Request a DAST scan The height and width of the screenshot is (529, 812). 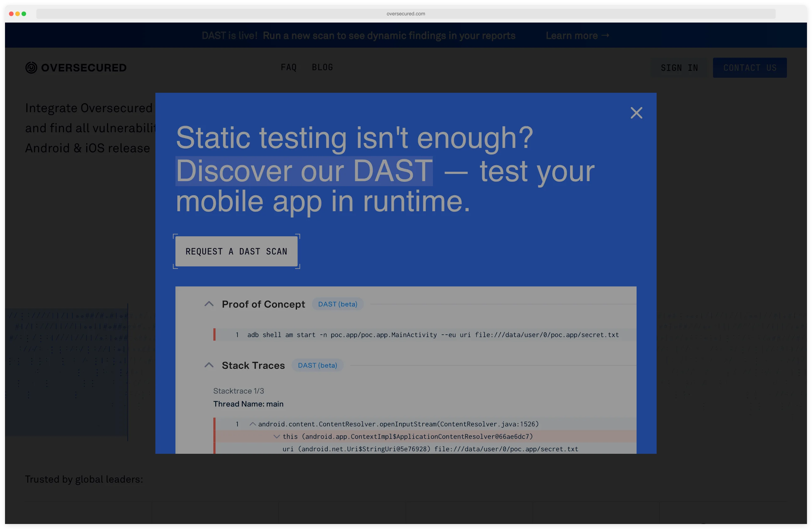[237, 252]
